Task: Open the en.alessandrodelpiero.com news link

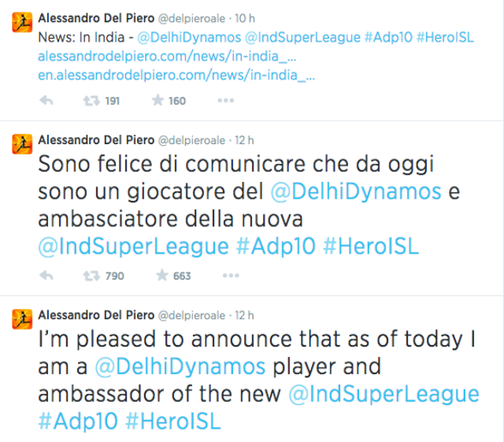Action: click(x=176, y=76)
